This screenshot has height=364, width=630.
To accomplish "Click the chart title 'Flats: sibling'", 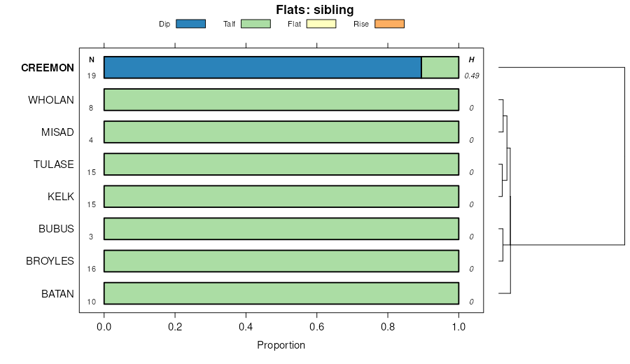I will point(315,10).
